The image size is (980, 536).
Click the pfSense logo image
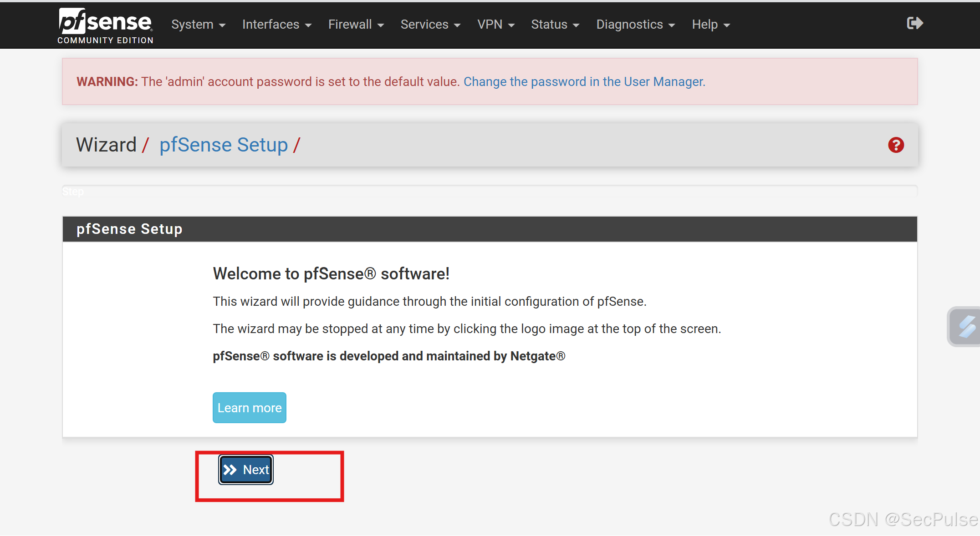(x=105, y=21)
